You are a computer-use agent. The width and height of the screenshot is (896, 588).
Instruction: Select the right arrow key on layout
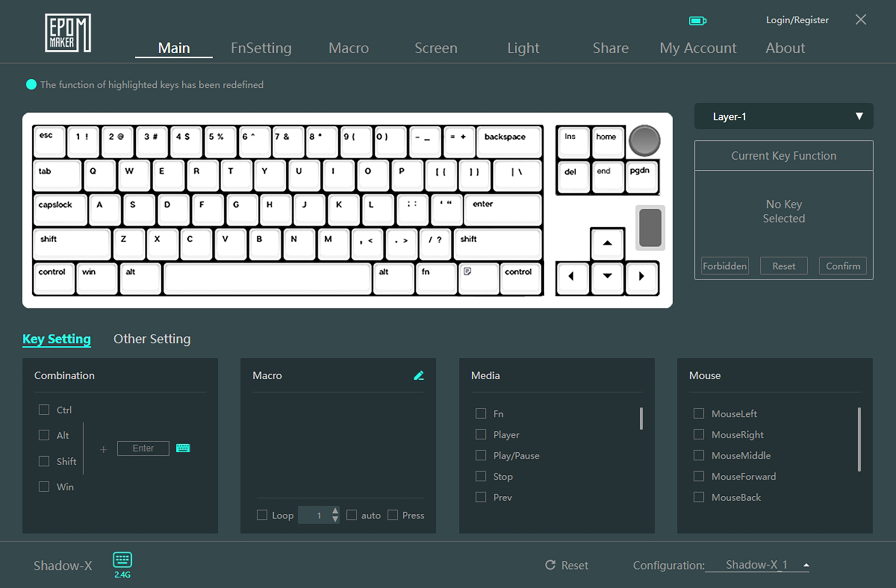tap(642, 276)
